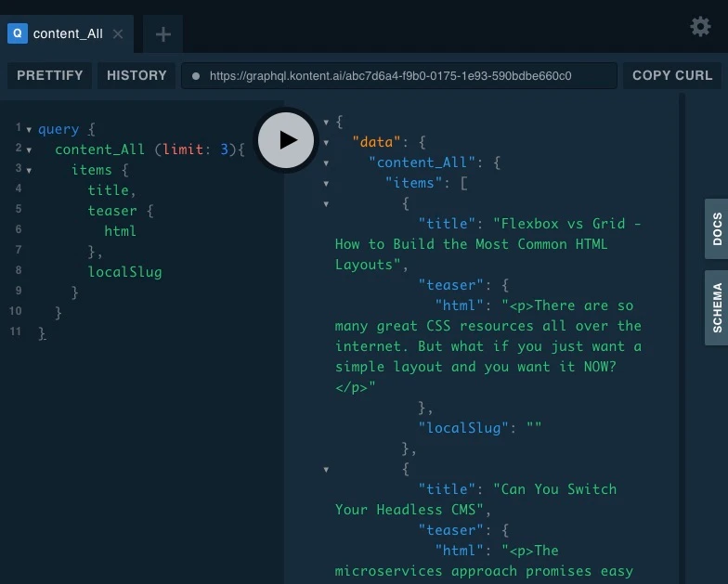Copy the query as CURL
728x584 pixels.
pyautogui.click(x=672, y=75)
